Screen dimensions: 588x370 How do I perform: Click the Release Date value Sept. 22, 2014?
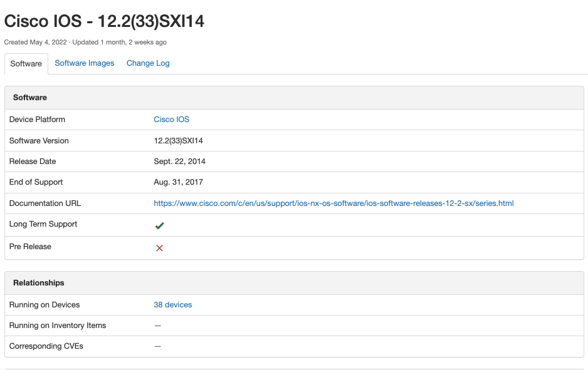tap(179, 162)
